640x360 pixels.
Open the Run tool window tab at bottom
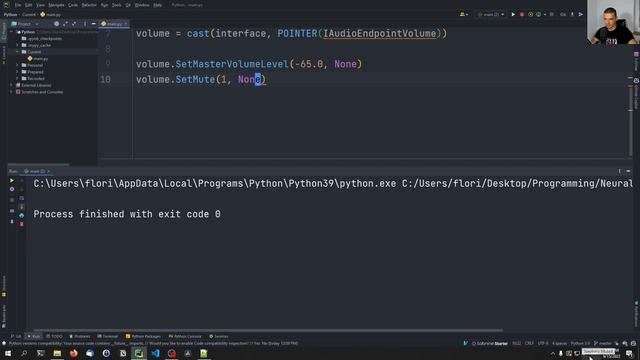(x=33, y=336)
